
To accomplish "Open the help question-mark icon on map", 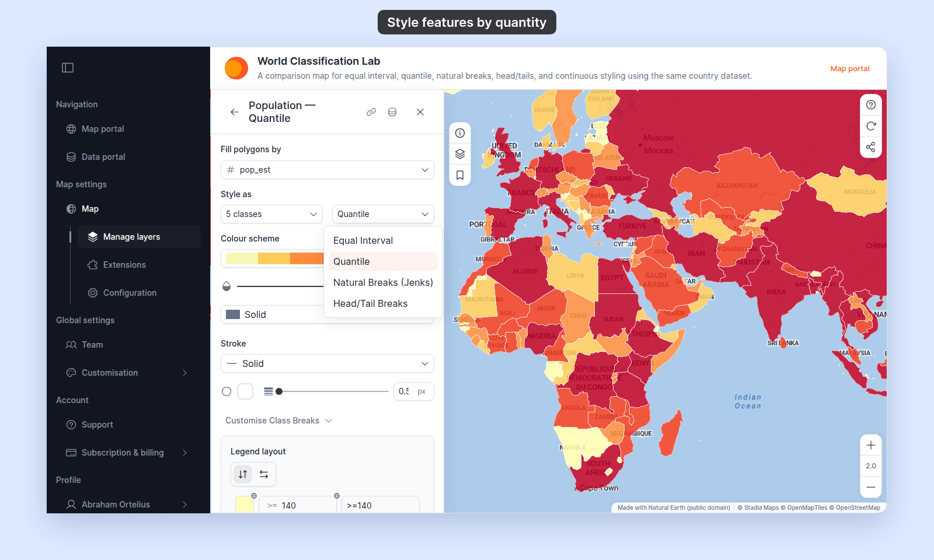I will click(x=871, y=105).
